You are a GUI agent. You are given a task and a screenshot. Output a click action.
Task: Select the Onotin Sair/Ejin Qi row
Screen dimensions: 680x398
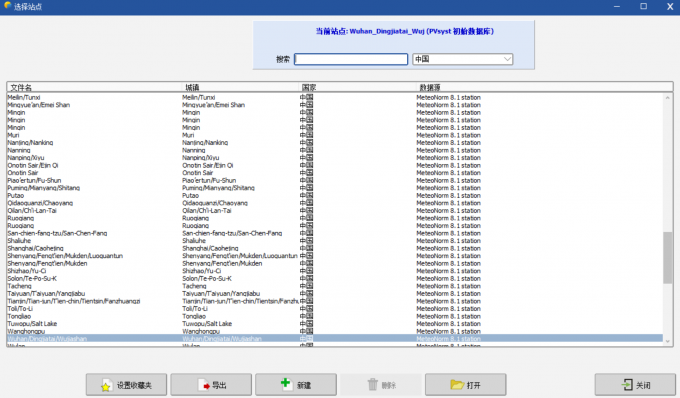click(x=335, y=165)
